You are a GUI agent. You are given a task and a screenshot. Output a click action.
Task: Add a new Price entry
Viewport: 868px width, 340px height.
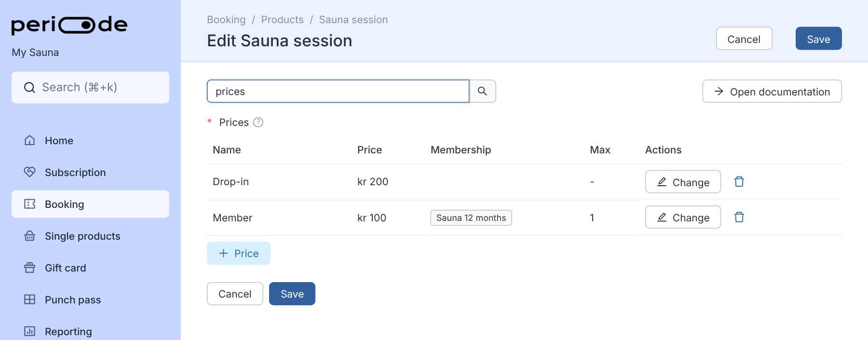point(239,253)
